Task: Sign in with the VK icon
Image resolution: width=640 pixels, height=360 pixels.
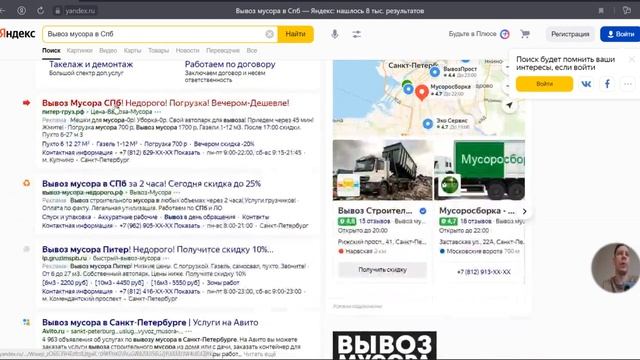Action: (586, 84)
